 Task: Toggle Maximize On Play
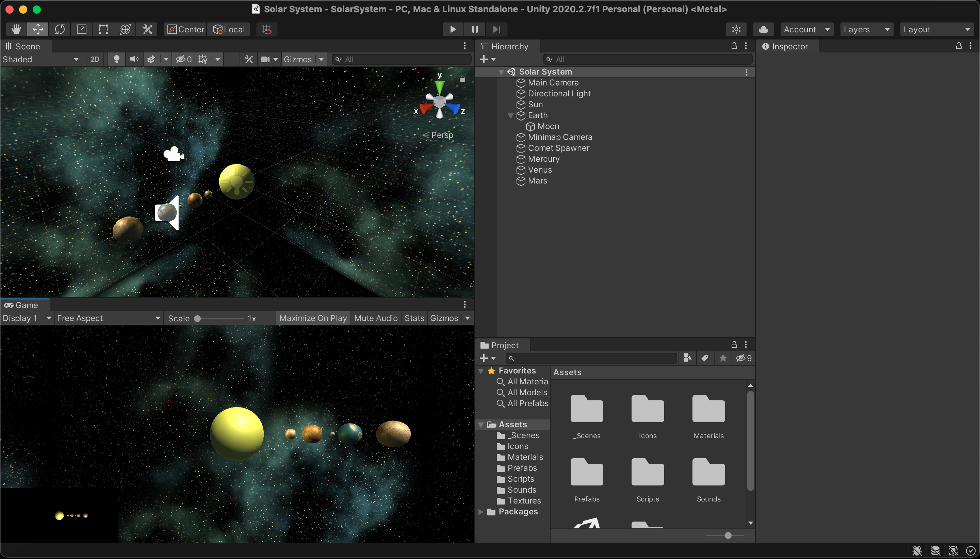pos(313,318)
